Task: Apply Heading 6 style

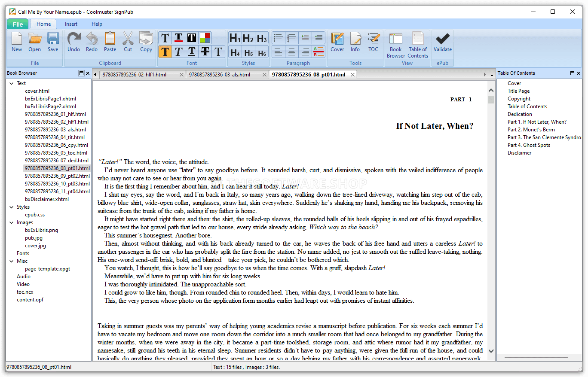Action: (x=262, y=52)
